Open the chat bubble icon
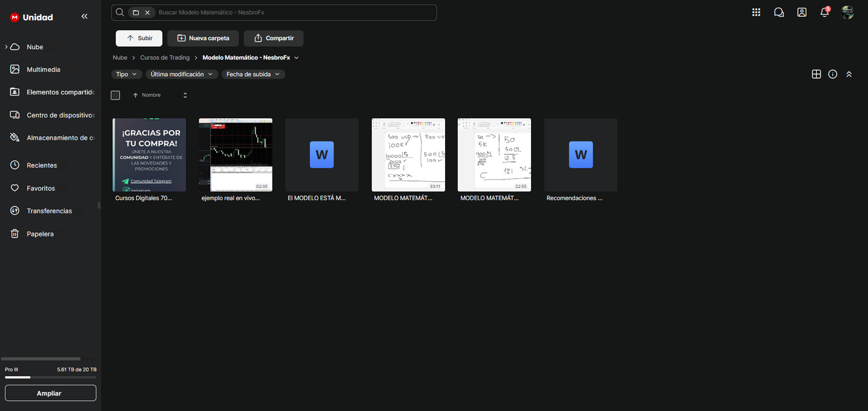 point(779,13)
